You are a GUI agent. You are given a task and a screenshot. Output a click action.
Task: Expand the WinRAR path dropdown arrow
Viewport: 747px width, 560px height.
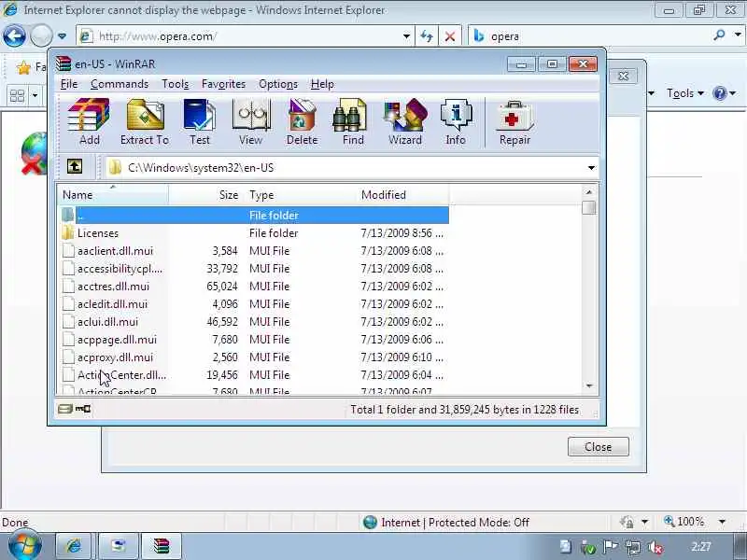pos(591,168)
